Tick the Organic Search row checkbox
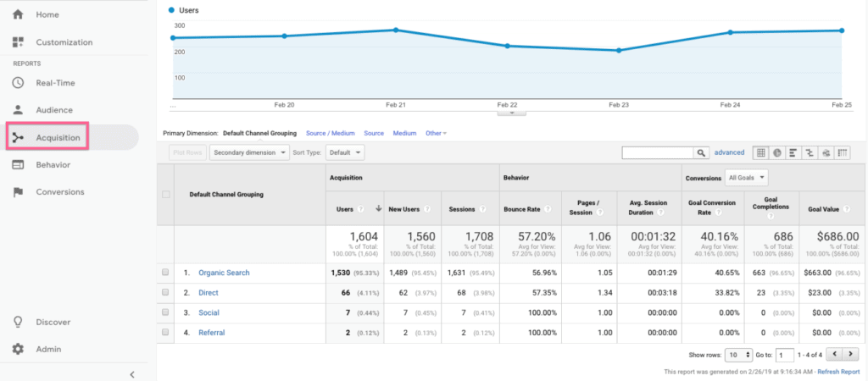This screenshot has height=381, width=868. point(166,273)
